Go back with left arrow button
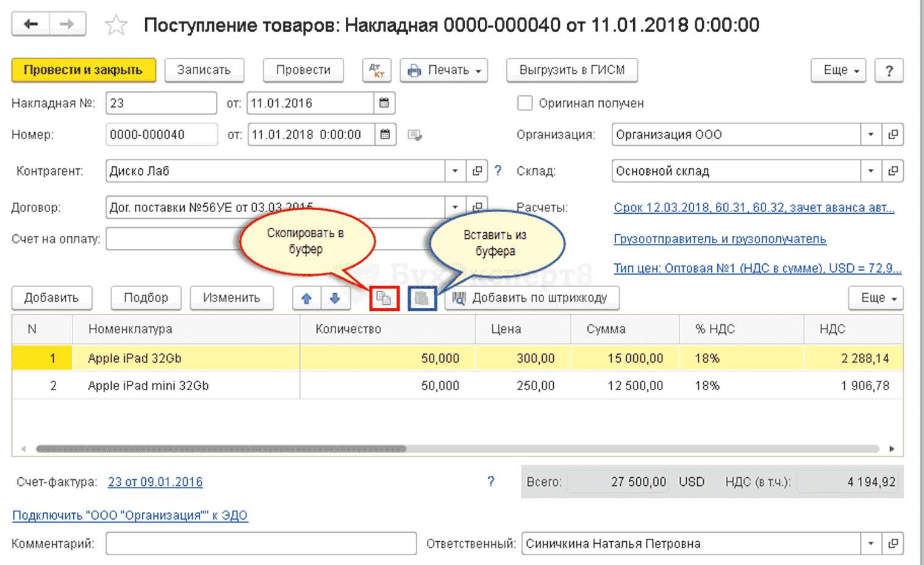 (x=30, y=24)
